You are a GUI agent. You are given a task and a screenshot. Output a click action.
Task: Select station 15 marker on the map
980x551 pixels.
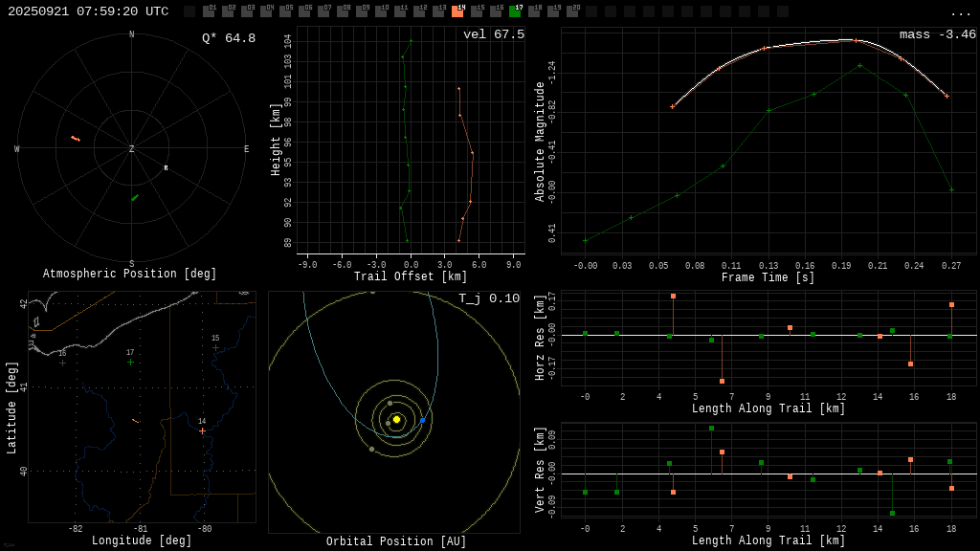[215, 348]
